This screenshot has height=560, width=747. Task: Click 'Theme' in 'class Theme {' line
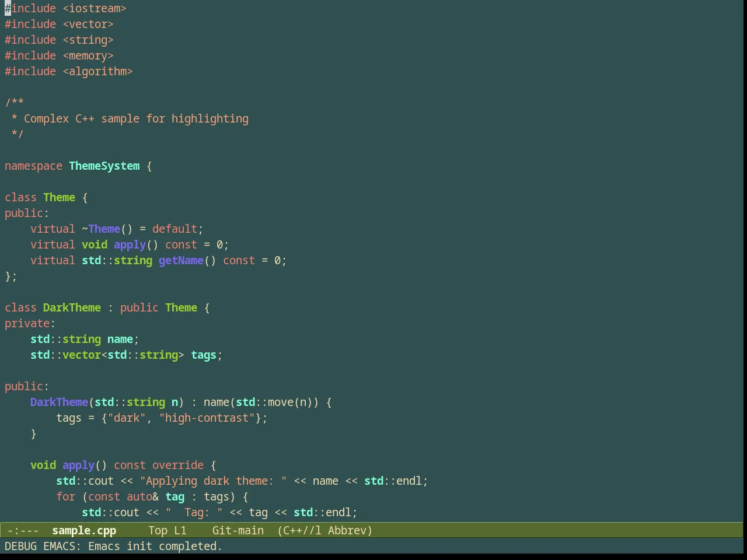click(59, 197)
